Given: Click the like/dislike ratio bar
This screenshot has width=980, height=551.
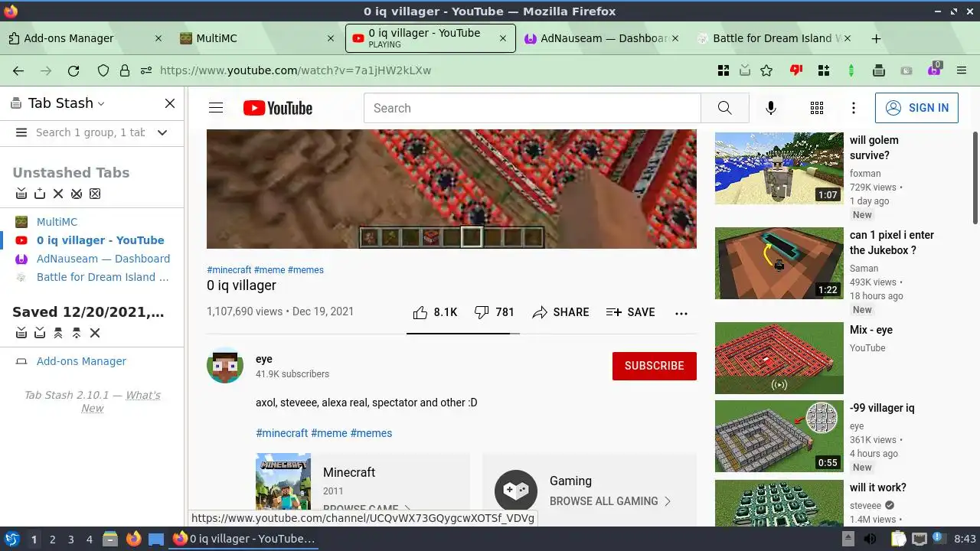Looking at the screenshot, I should click(463, 334).
